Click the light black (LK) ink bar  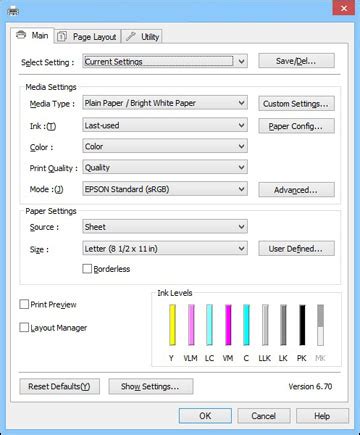(283, 325)
